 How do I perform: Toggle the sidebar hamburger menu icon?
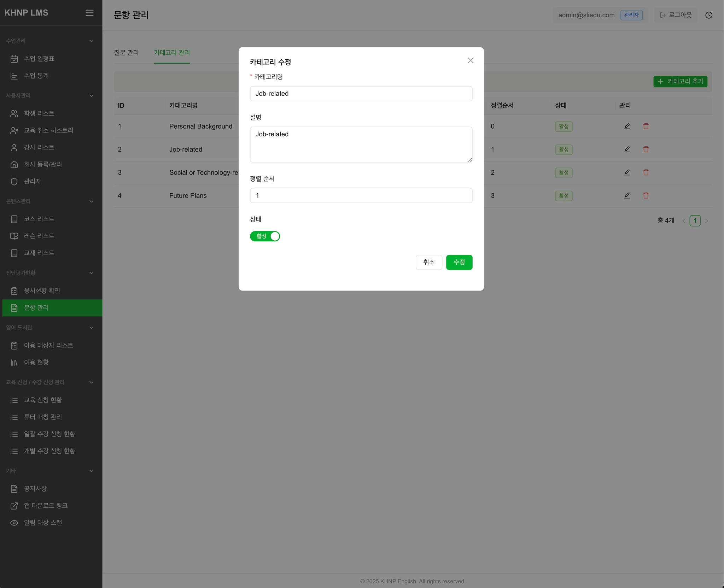coord(89,13)
